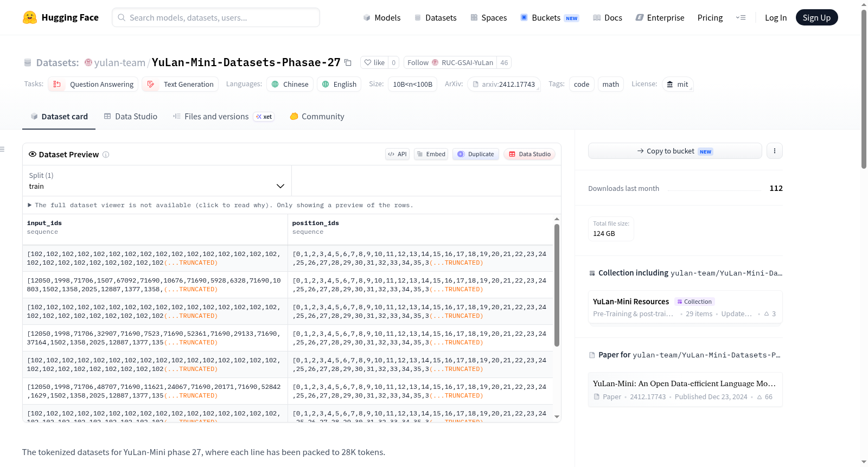Click the Sign Up button

pos(816,17)
